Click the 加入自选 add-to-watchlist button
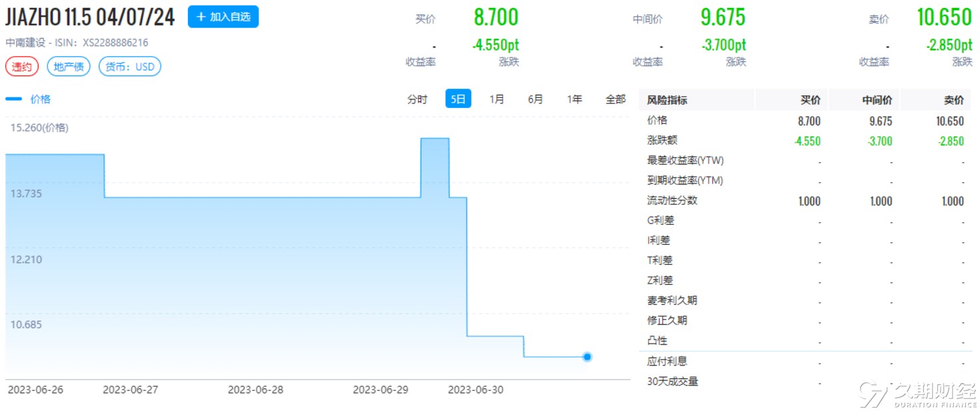The image size is (980, 411). point(223,17)
